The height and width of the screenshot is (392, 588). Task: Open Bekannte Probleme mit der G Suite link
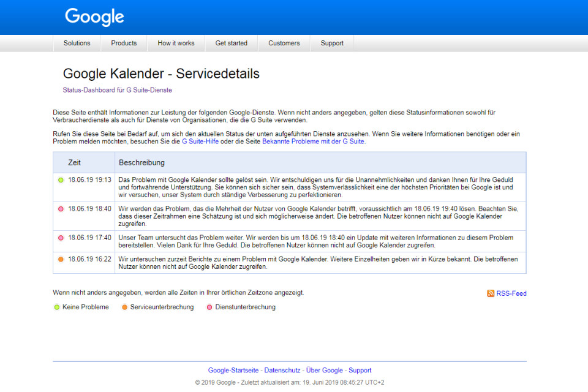(x=313, y=141)
